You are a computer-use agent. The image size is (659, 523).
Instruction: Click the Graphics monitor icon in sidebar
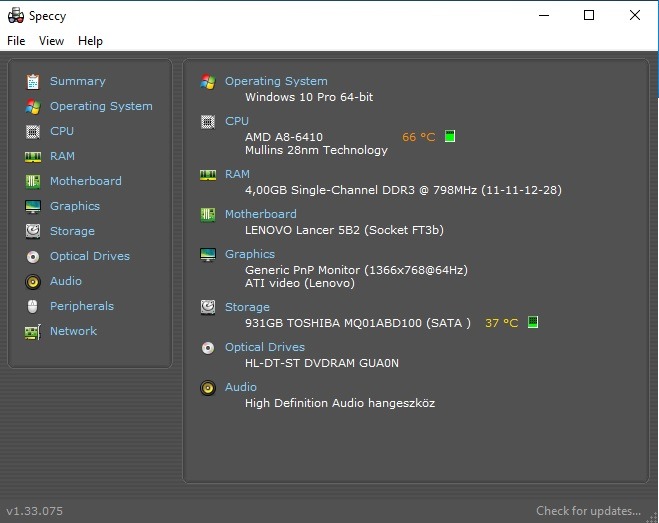pyautogui.click(x=33, y=206)
